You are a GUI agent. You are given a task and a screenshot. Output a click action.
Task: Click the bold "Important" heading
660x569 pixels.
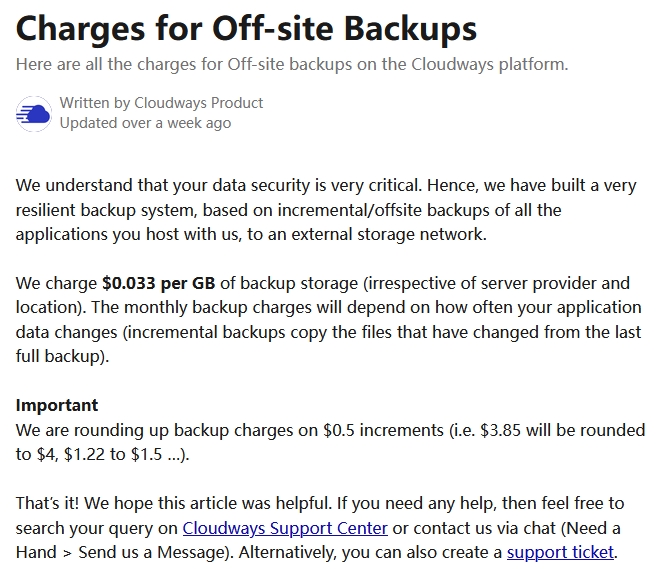[57, 405]
